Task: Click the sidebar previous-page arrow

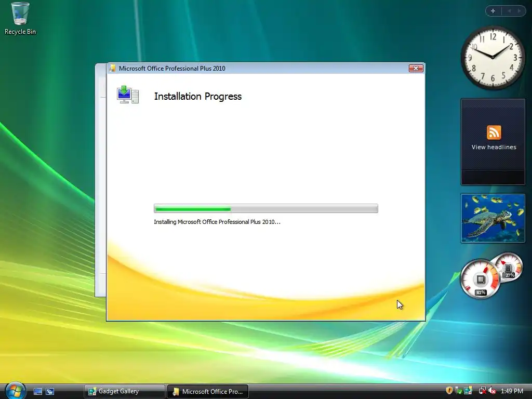Action: (x=509, y=11)
